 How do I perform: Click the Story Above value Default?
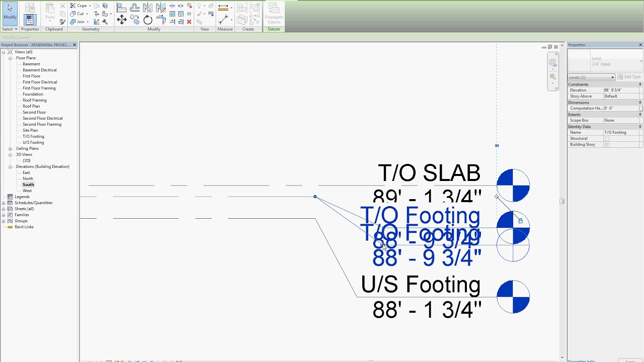tap(622, 96)
